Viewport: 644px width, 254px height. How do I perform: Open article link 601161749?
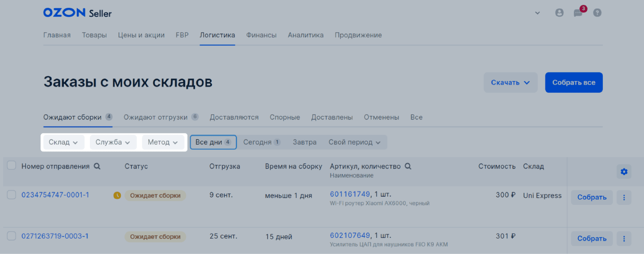[x=350, y=194]
